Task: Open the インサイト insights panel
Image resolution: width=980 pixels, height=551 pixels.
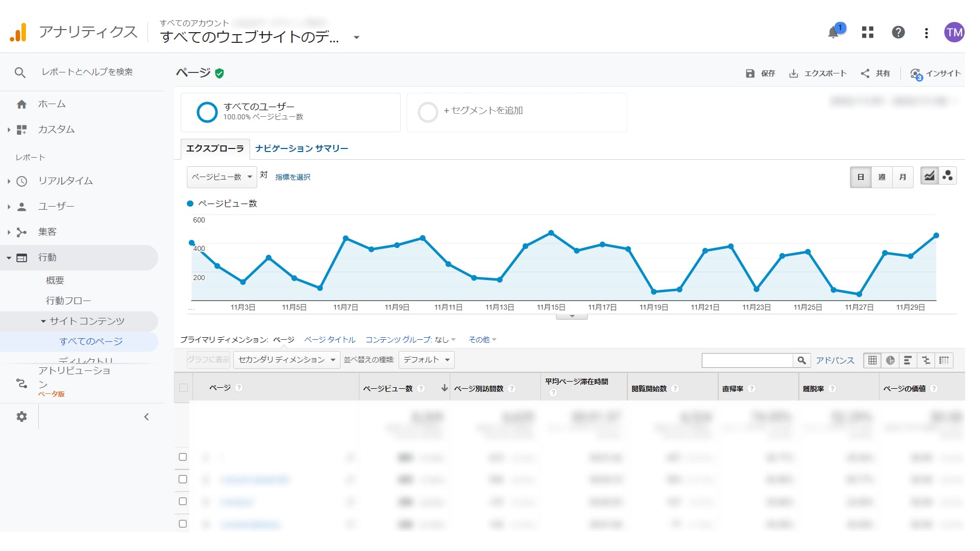Action: [x=936, y=73]
